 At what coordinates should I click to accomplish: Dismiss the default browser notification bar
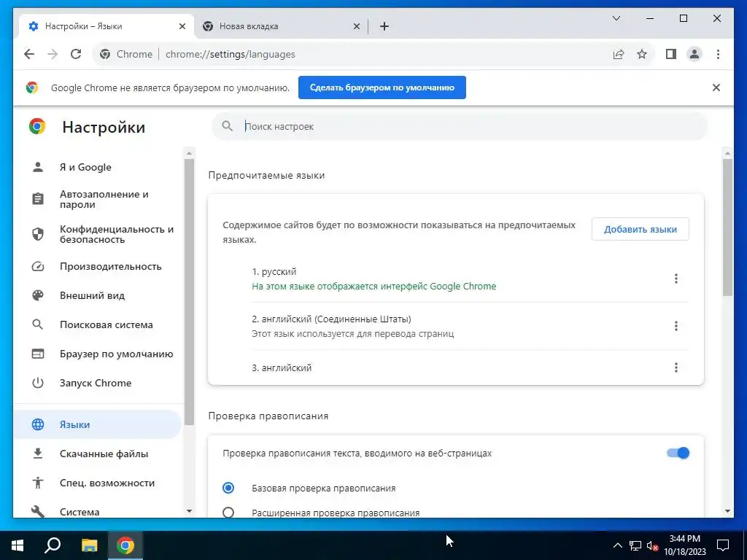(x=716, y=87)
